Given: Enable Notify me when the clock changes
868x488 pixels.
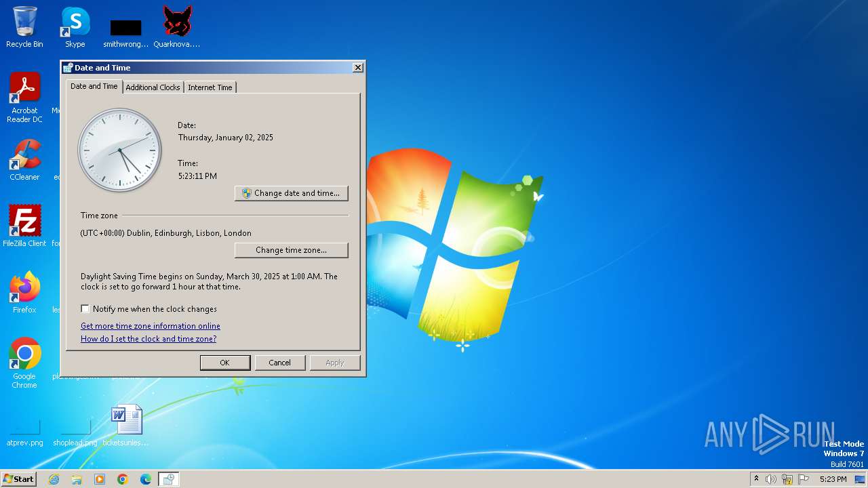Looking at the screenshot, I should pyautogui.click(x=85, y=309).
